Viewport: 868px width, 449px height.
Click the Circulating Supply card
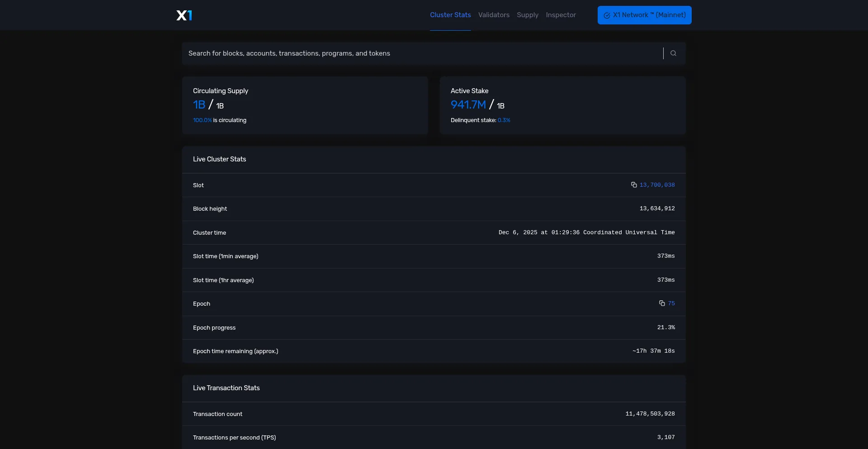coord(305,105)
